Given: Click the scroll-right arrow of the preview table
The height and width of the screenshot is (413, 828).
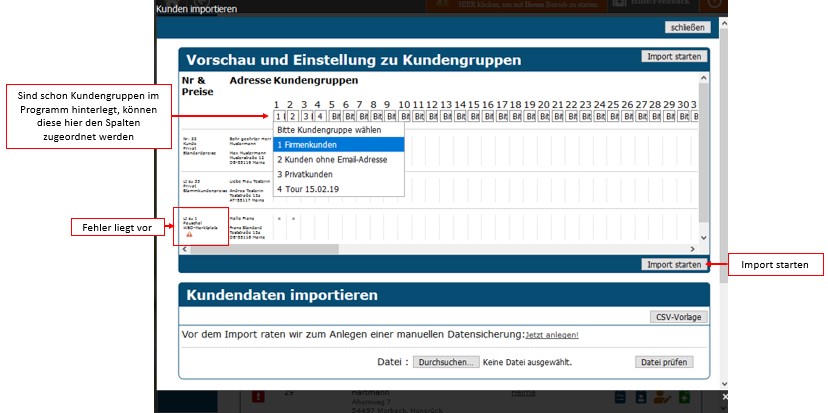Looking at the screenshot, I should (x=692, y=248).
